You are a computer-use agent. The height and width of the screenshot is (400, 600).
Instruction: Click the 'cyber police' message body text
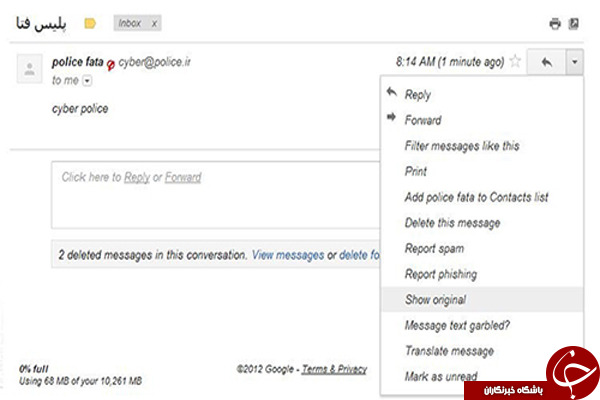point(80,109)
